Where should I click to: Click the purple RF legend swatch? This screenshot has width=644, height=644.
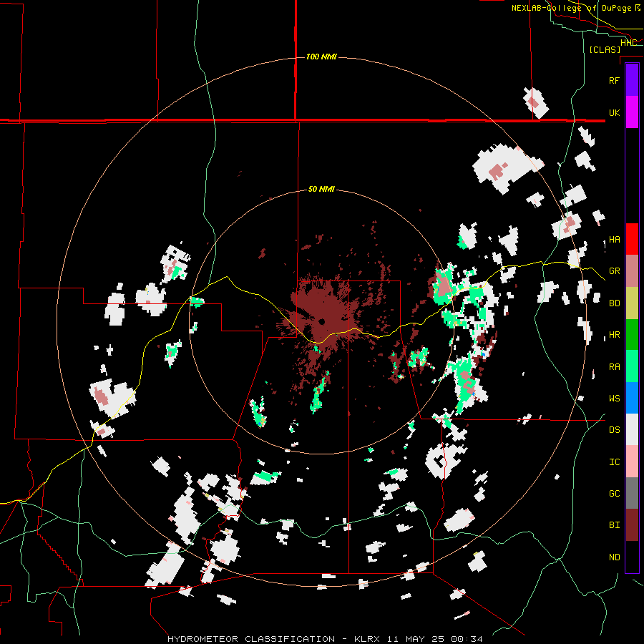point(632,79)
